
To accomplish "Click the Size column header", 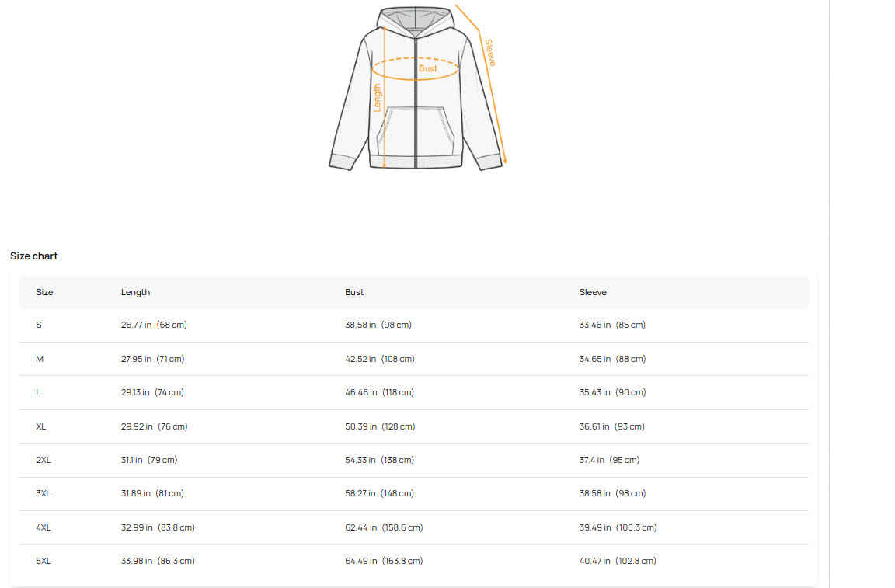I will tap(44, 292).
